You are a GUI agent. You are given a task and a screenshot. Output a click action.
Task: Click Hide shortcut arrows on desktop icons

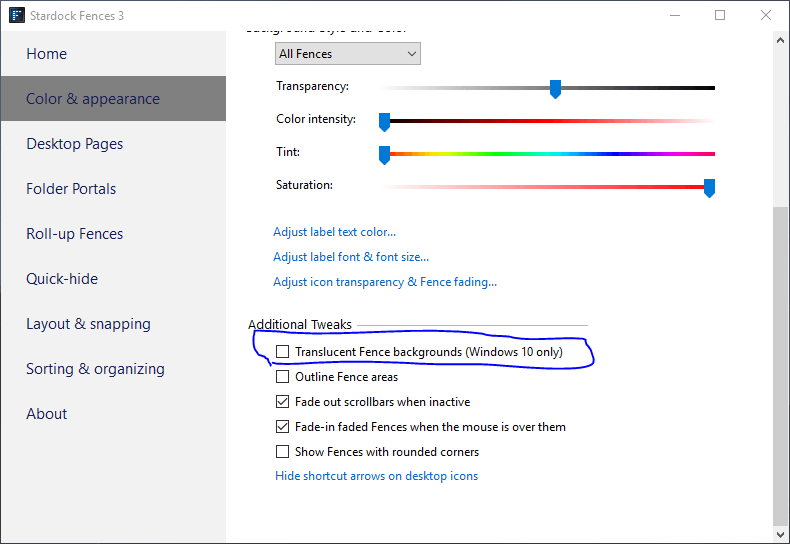point(376,476)
